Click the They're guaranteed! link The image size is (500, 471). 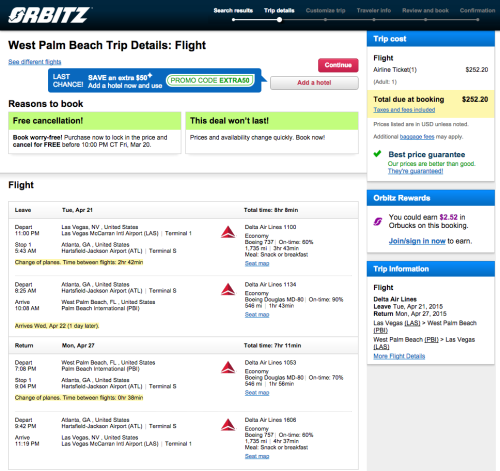click(415, 171)
